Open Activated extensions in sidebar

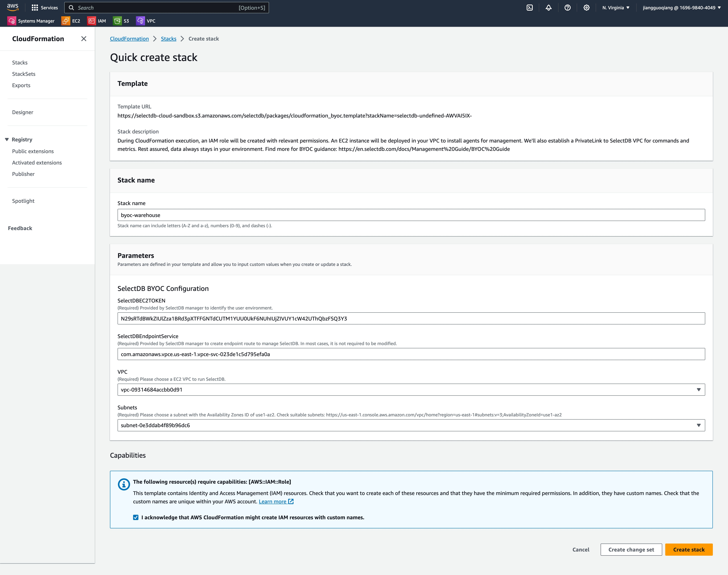37,163
